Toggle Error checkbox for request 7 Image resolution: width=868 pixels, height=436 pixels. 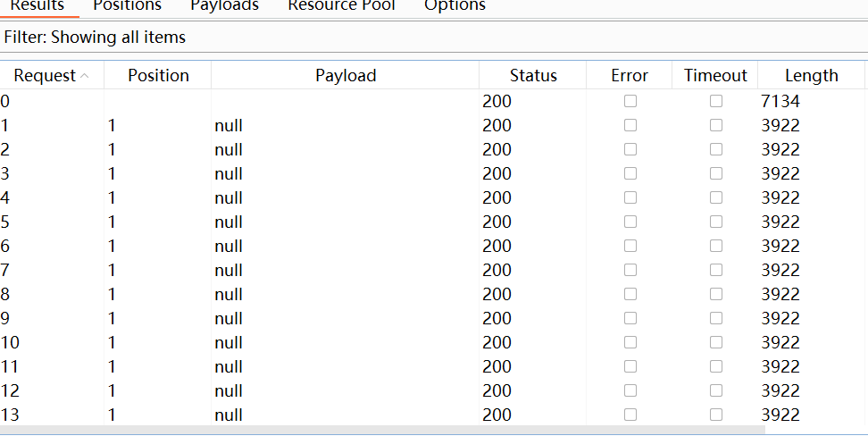[630, 270]
